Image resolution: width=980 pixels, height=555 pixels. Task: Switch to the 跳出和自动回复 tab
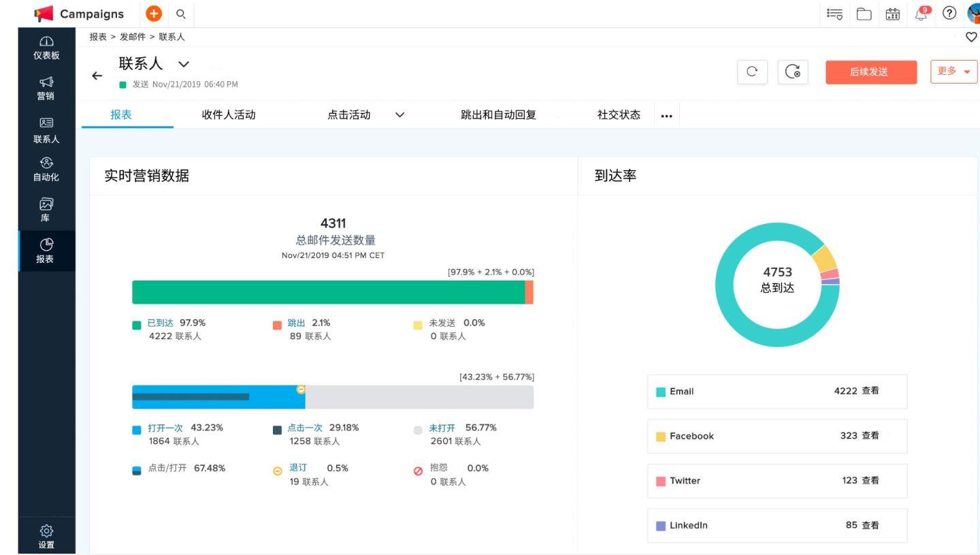pyautogui.click(x=499, y=115)
